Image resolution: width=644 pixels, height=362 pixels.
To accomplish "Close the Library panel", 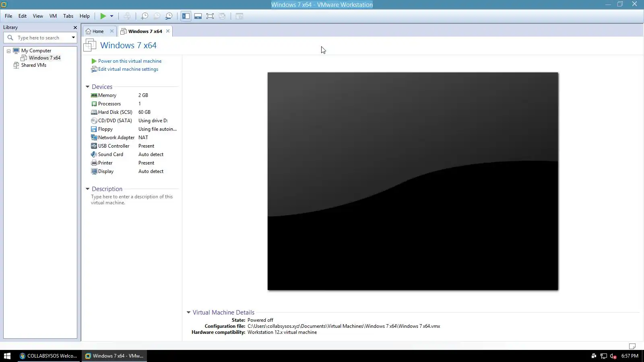I will pos(75,27).
